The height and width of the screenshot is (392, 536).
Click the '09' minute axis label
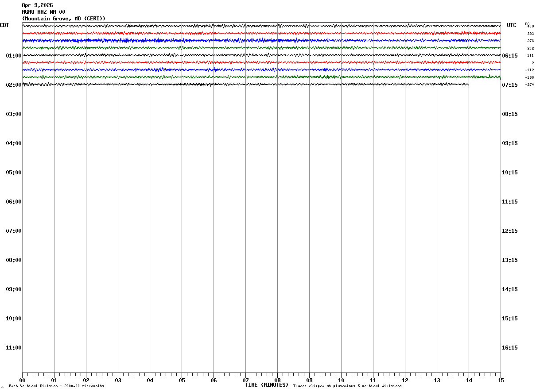coord(309,380)
